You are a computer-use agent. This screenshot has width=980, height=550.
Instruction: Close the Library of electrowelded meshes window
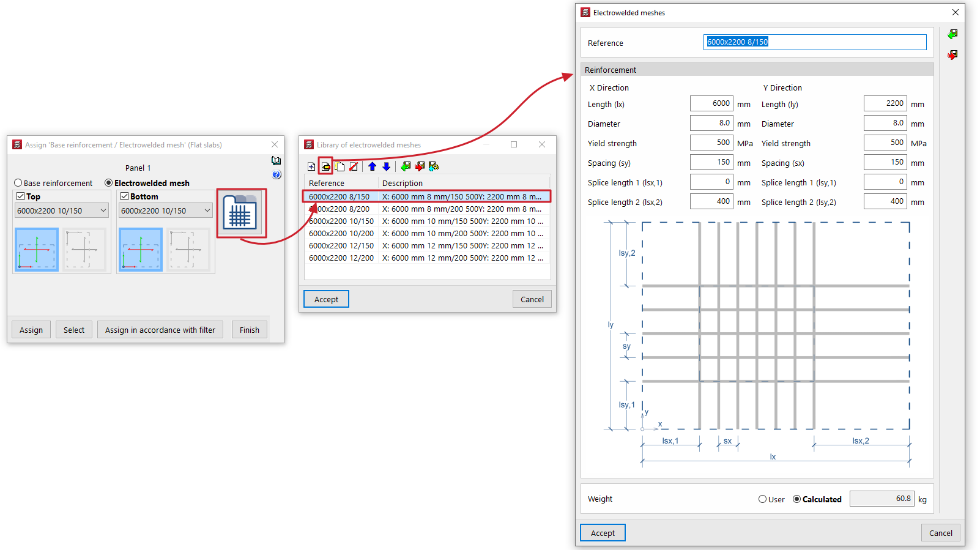click(x=542, y=145)
